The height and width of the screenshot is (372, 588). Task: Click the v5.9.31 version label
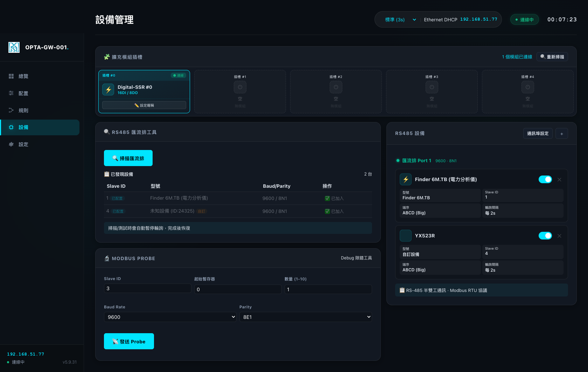(70, 362)
